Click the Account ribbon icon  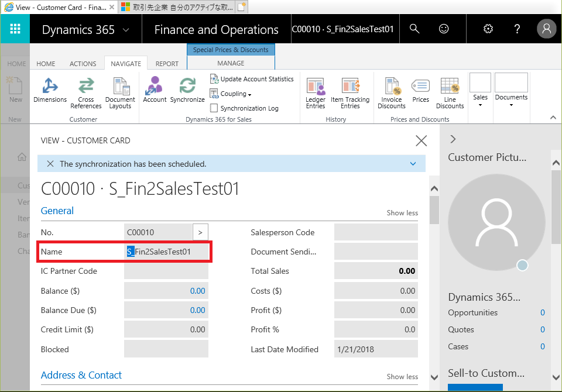tap(155, 90)
